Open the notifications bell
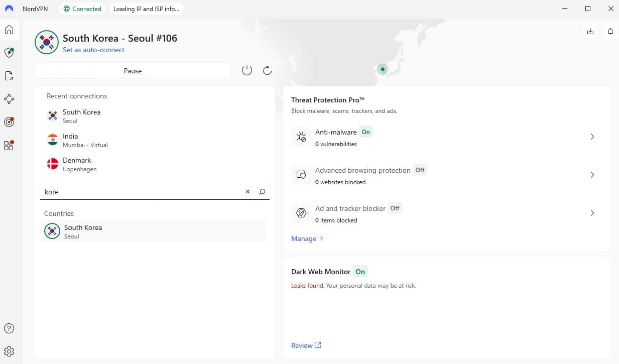The image size is (619, 364). (x=610, y=31)
